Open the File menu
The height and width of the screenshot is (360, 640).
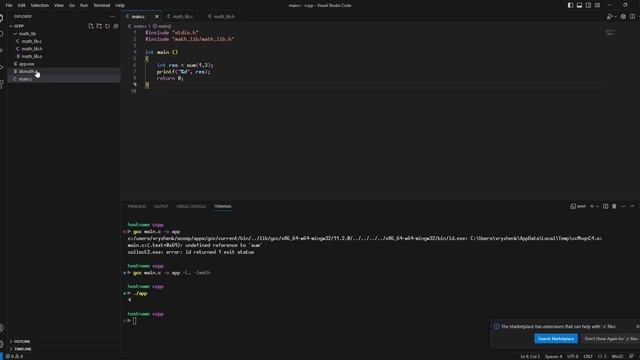pyautogui.click(x=9, y=5)
